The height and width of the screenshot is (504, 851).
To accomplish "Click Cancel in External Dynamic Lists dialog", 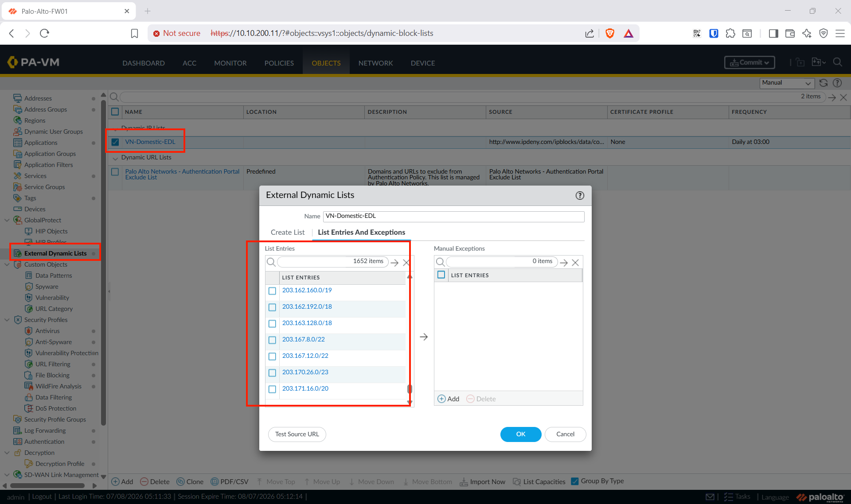I will click(x=565, y=434).
